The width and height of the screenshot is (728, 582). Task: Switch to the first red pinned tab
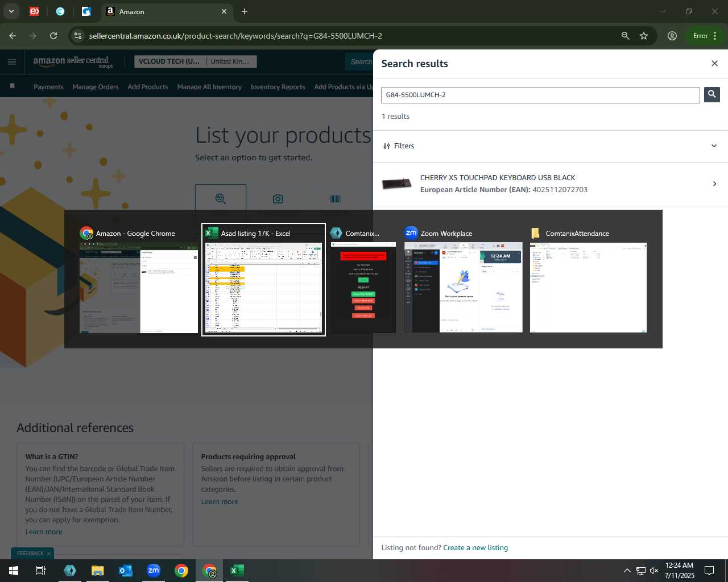(34, 11)
